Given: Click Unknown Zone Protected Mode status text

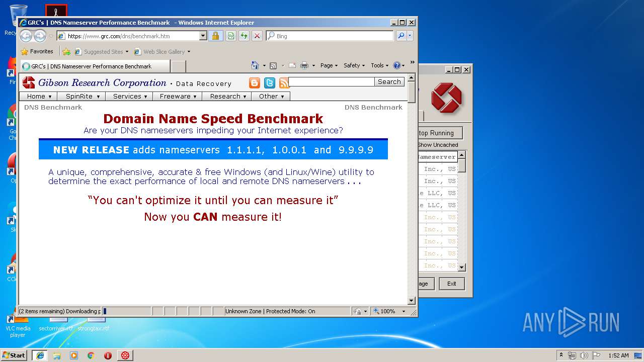Looking at the screenshot, I should tap(270, 311).
